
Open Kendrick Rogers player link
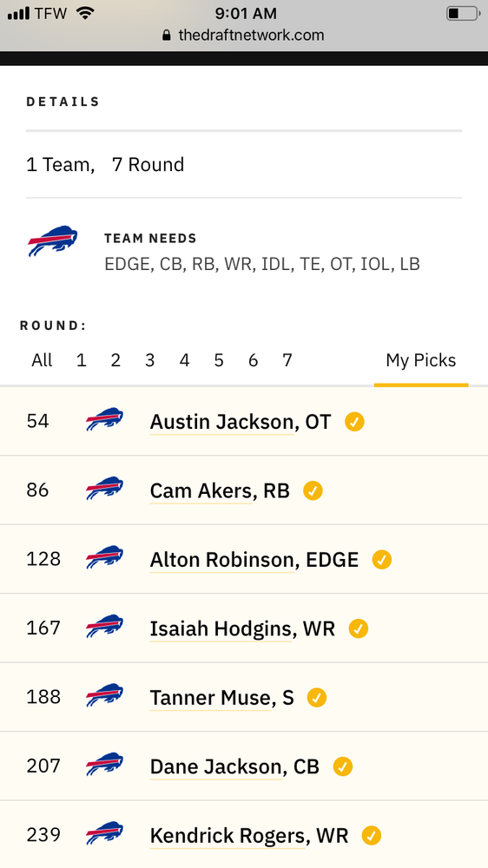pos(228,835)
